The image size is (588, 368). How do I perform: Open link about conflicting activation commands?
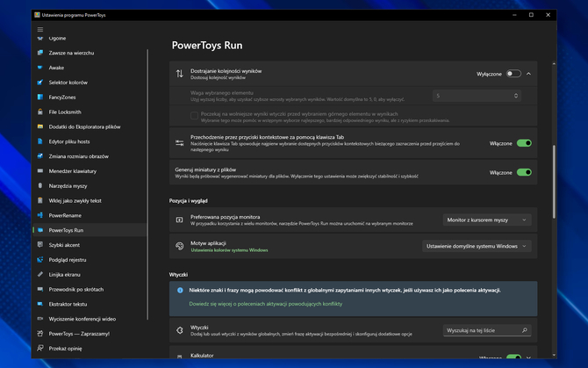[266, 304]
